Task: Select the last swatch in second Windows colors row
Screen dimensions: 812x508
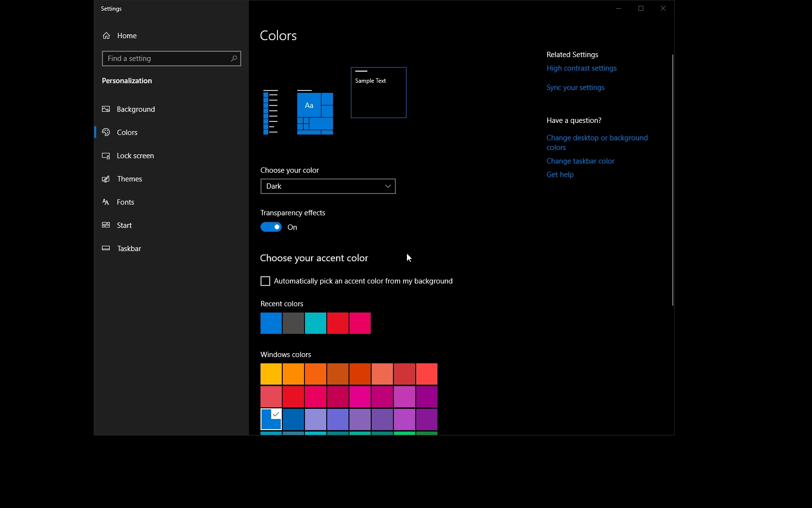Action: pyautogui.click(x=427, y=397)
